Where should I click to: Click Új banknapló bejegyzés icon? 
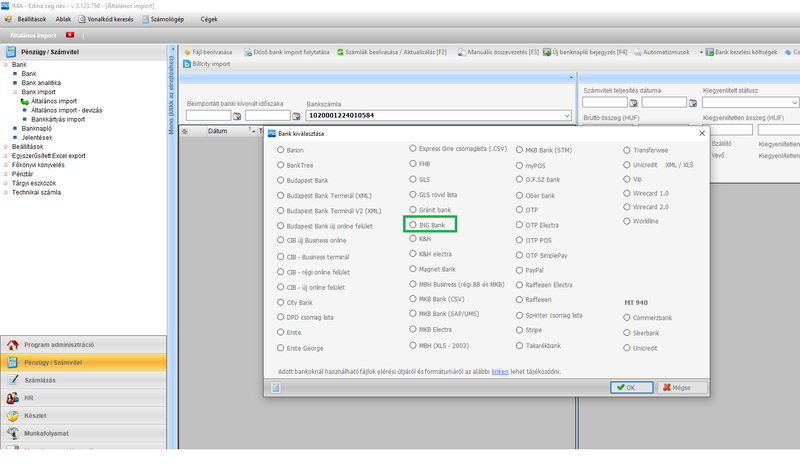[x=547, y=52]
